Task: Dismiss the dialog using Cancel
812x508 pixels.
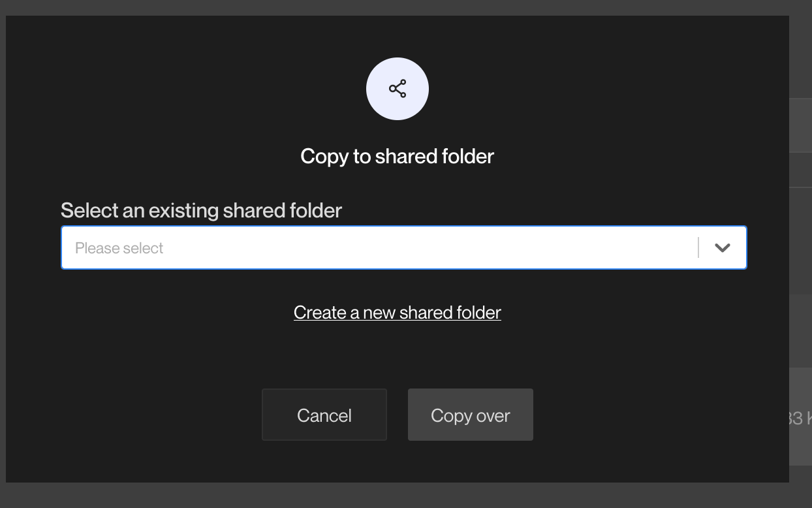Action: (324, 414)
